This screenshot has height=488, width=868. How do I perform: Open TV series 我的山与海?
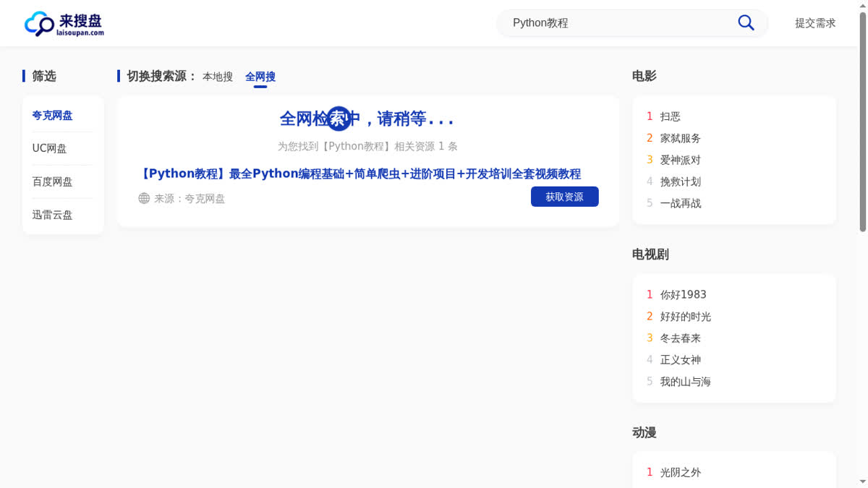pyautogui.click(x=685, y=381)
